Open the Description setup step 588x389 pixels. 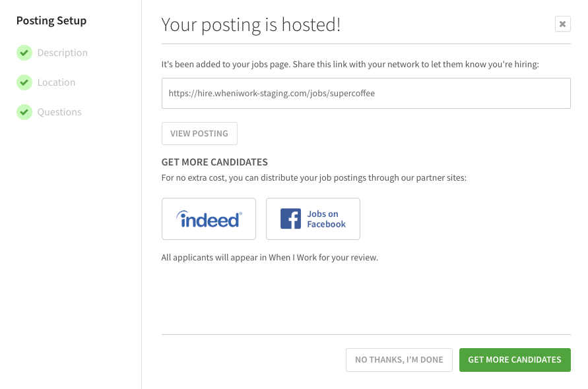62,53
